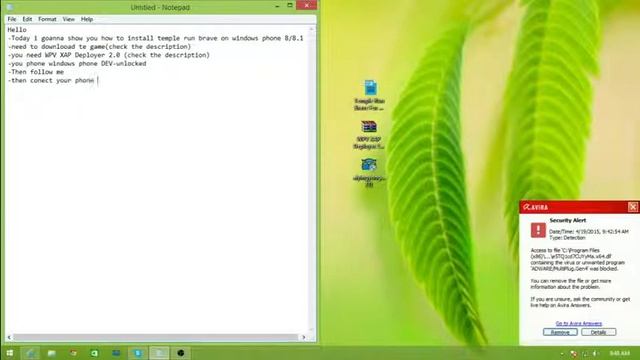Click the green taskbar application icon
The width and height of the screenshot is (640, 360).
(x=94, y=353)
